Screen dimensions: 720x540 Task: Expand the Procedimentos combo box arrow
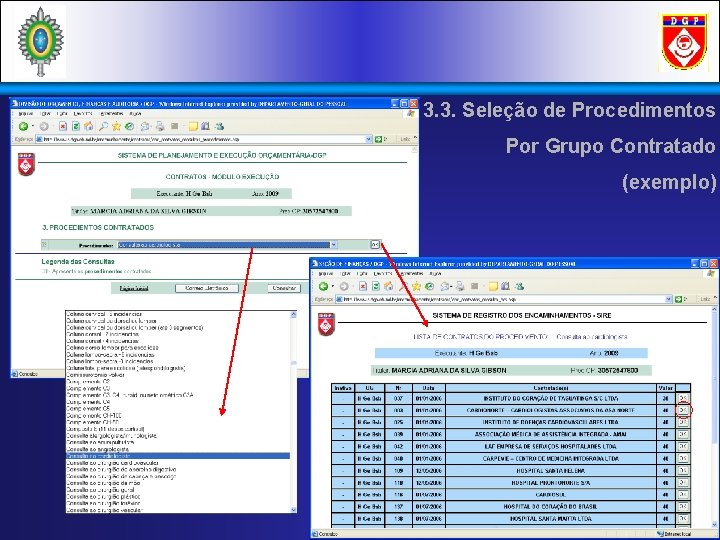334,245
